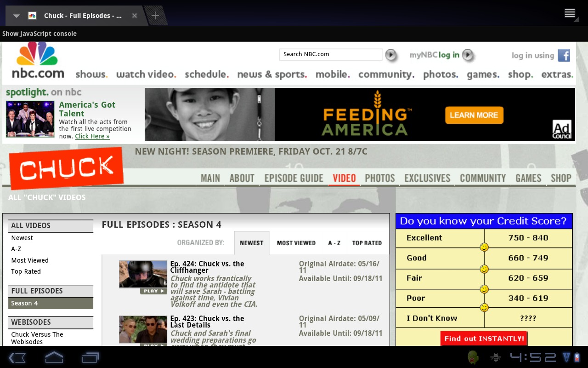Click the search go arrow button

click(x=391, y=55)
